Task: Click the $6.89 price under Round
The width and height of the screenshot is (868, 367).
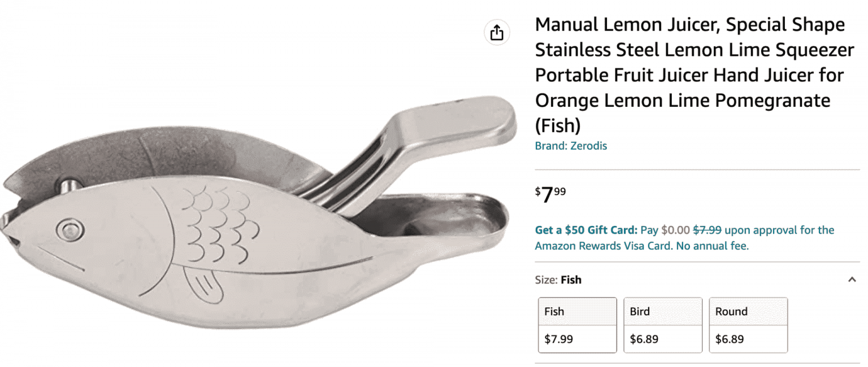Action: pos(729,339)
